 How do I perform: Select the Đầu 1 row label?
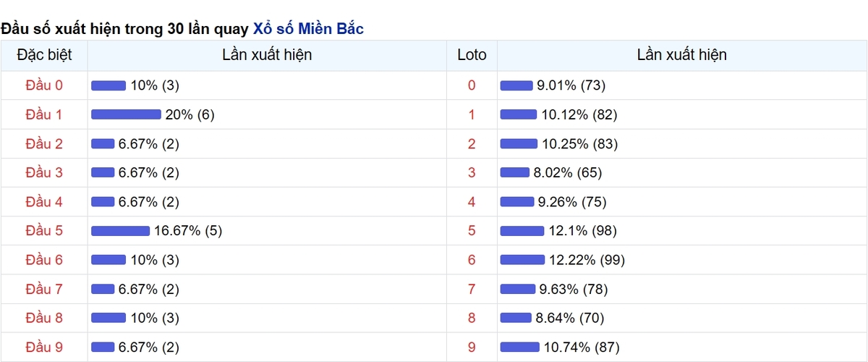[44, 114]
